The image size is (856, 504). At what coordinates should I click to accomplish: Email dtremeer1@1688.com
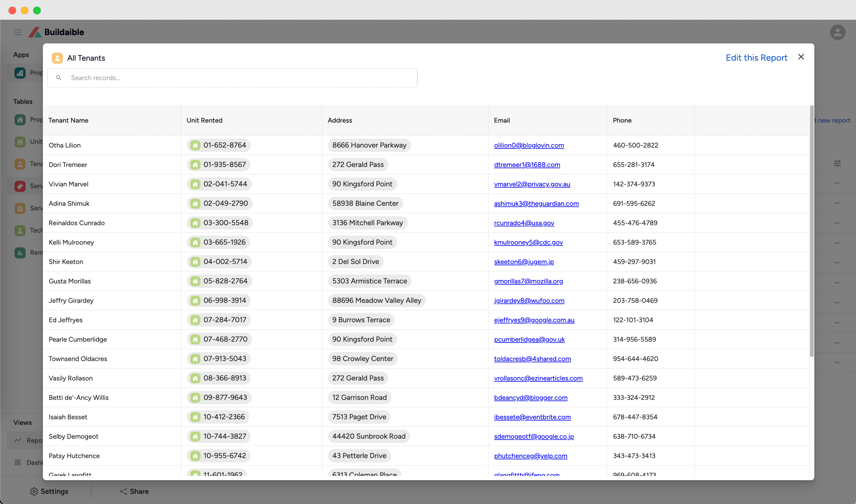click(x=527, y=165)
